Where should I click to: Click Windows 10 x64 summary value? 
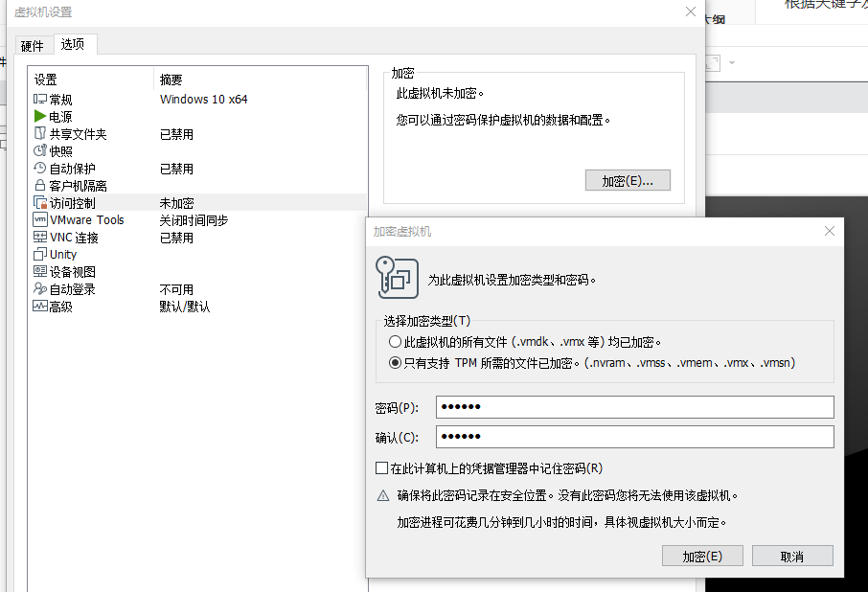(x=204, y=100)
